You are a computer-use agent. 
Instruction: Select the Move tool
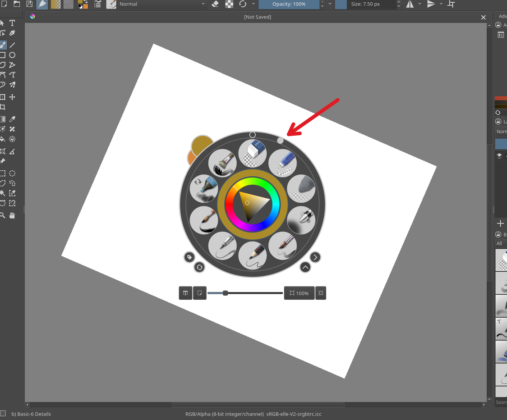pos(12,97)
